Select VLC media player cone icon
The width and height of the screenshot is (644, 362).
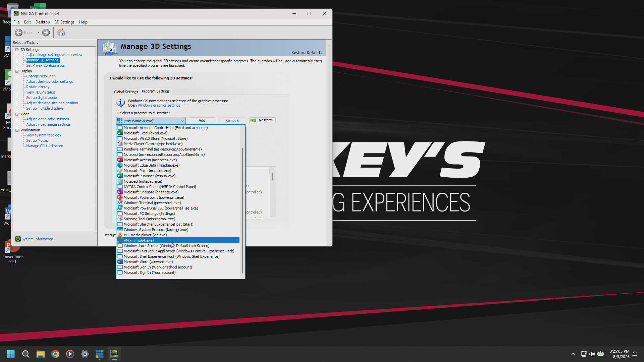pyautogui.click(x=120, y=235)
